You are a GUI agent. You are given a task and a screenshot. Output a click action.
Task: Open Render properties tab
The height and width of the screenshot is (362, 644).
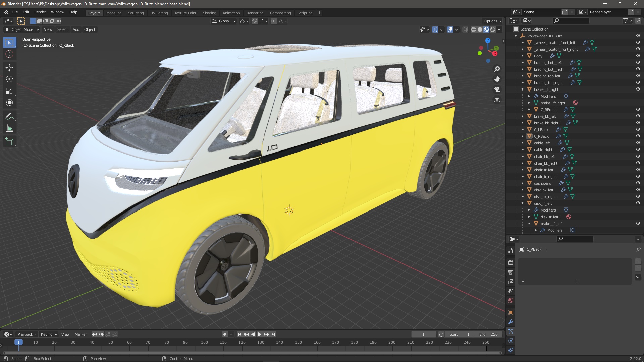[511, 262]
